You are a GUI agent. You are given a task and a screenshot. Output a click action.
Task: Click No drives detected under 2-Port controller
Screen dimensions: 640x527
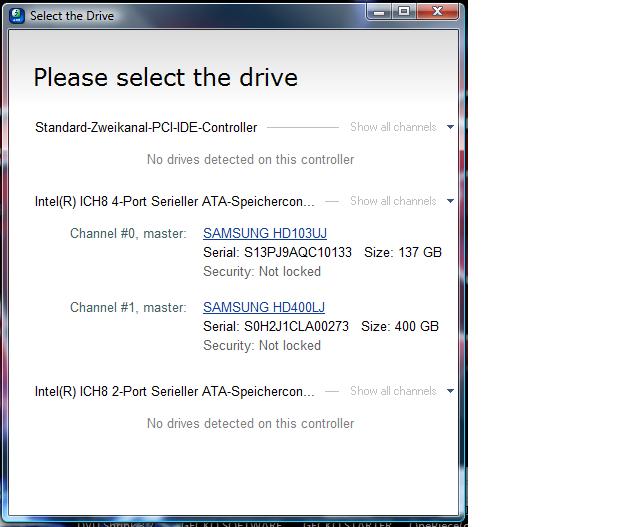pos(250,423)
